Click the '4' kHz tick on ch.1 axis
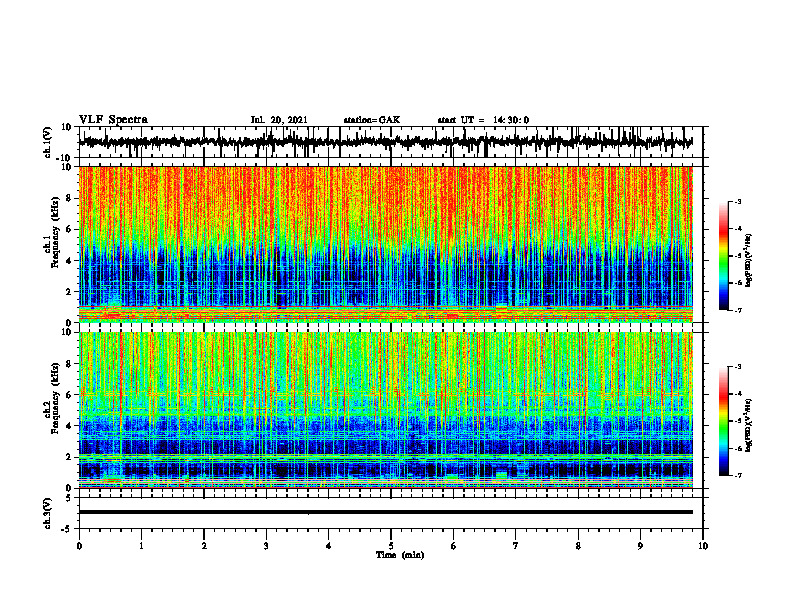The height and width of the screenshot is (612, 792). click(x=69, y=261)
